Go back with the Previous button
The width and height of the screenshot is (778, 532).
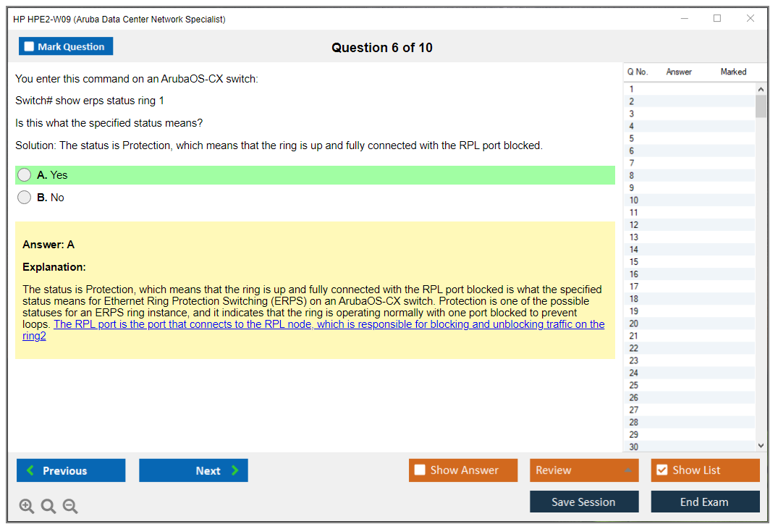(x=71, y=470)
